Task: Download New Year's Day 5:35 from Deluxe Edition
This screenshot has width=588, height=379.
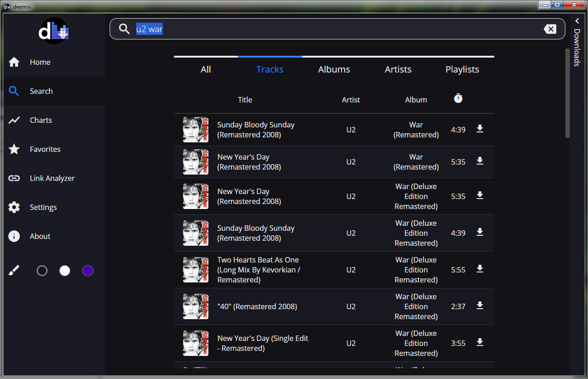Action: [x=480, y=196]
